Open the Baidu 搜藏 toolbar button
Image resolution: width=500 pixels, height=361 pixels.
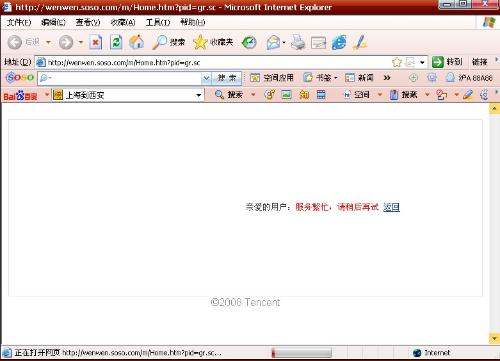[x=404, y=95]
